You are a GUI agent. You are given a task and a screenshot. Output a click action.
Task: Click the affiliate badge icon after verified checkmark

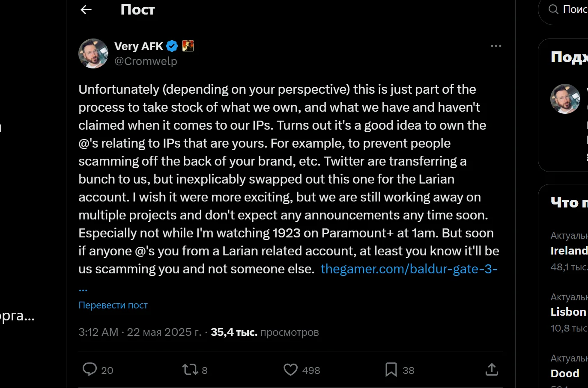click(x=188, y=46)
